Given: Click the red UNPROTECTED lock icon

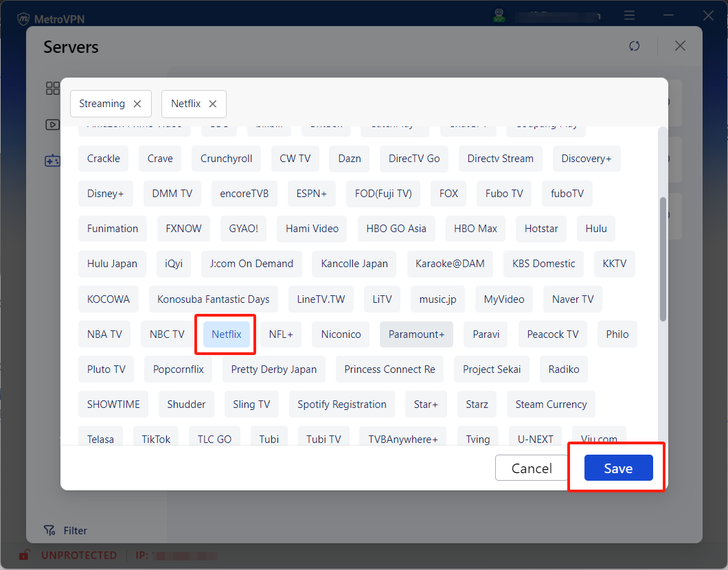Looking at the screenshot, I should coord(23,555).
